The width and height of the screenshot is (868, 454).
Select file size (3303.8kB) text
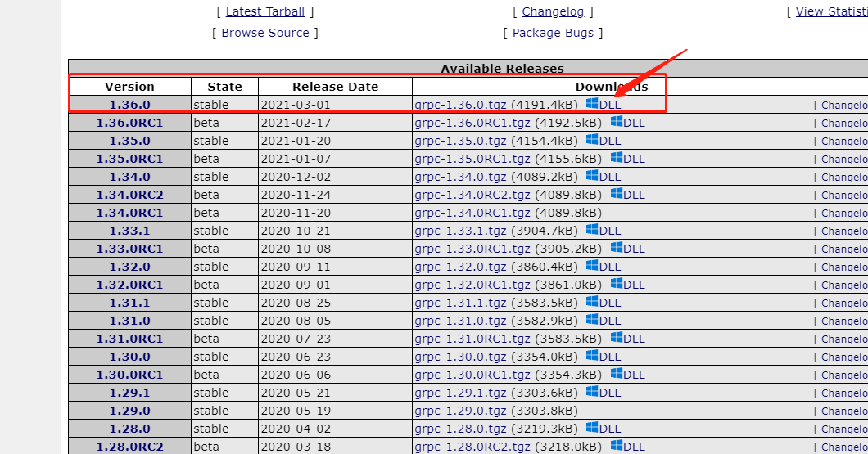pos(544,411)
